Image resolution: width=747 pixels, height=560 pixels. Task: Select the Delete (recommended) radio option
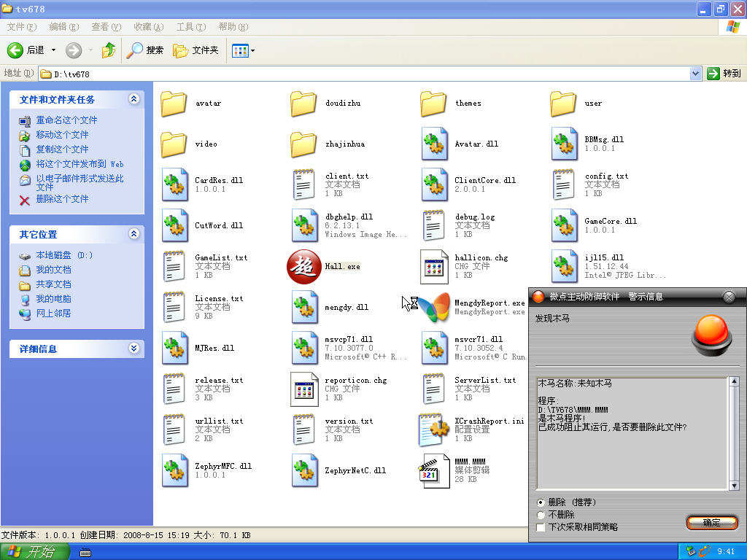[541, 502]
